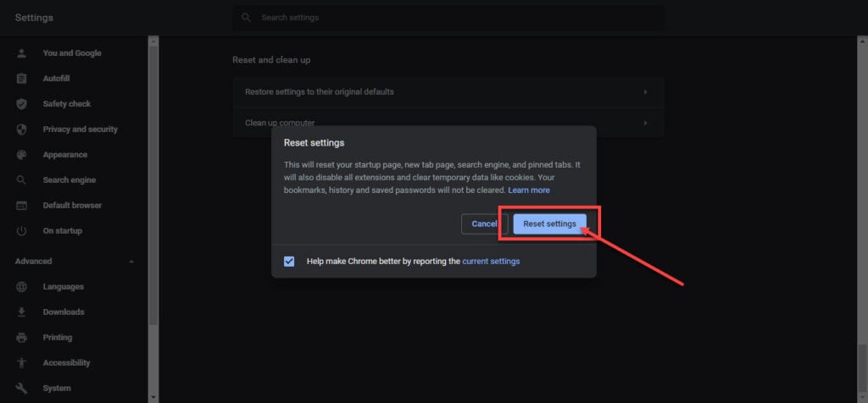Click the sidebar scroll down arrow
Image resolution: width=868 pixels, height=403 pixels.
tap(153, 397)
